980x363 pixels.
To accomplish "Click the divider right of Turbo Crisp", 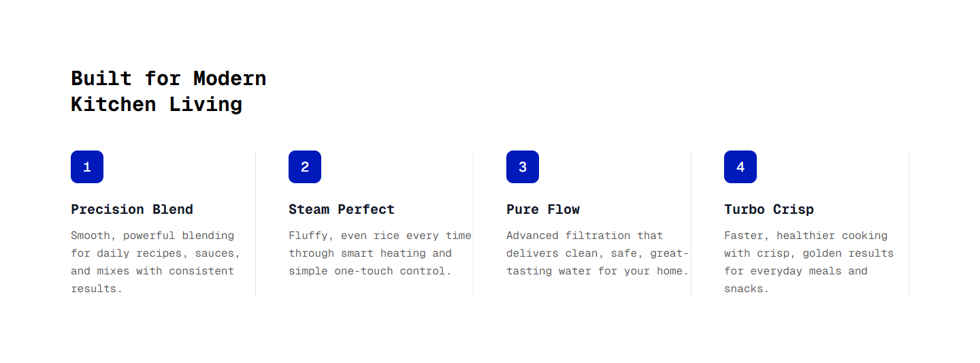I will coord(909,224).
